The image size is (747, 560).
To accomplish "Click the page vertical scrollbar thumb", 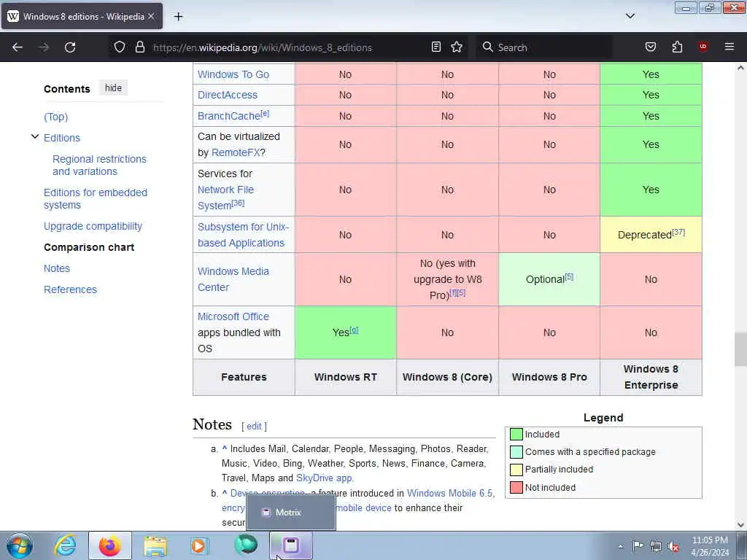I will coord(740,349).
